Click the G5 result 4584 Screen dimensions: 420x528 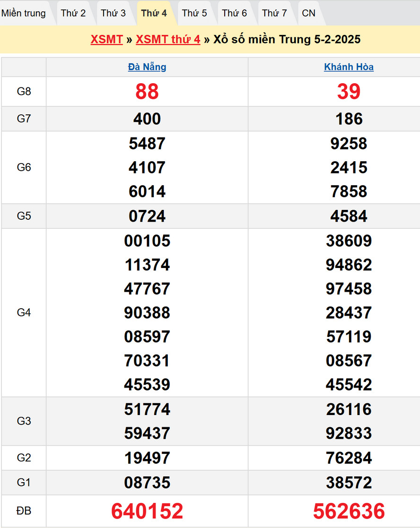[x=349, y=216]
